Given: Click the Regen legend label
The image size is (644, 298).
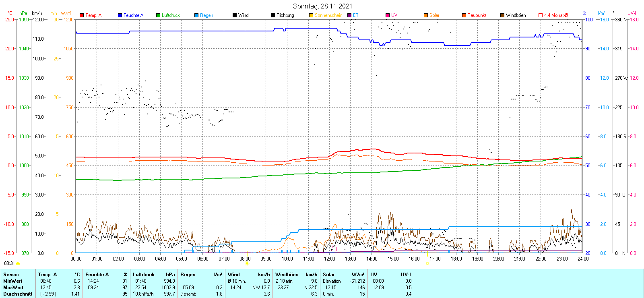Looking at the screenshot, I should tap(206, 15).
